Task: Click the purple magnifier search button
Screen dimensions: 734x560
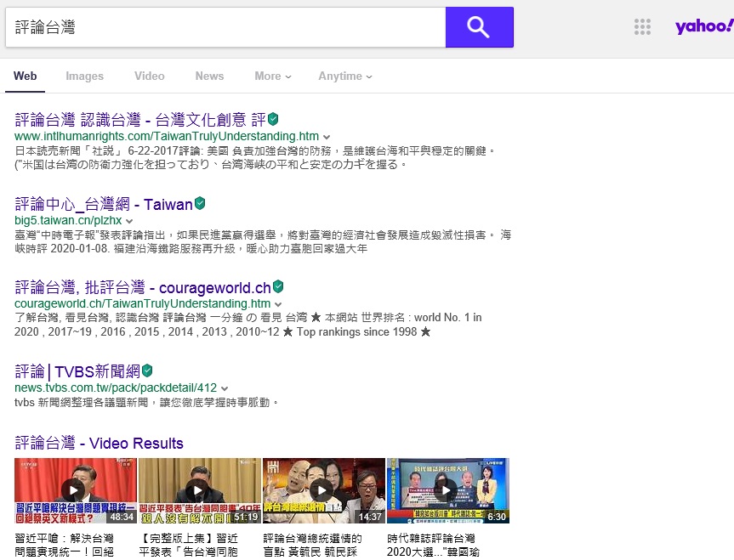Action: (x=479, y=27)
